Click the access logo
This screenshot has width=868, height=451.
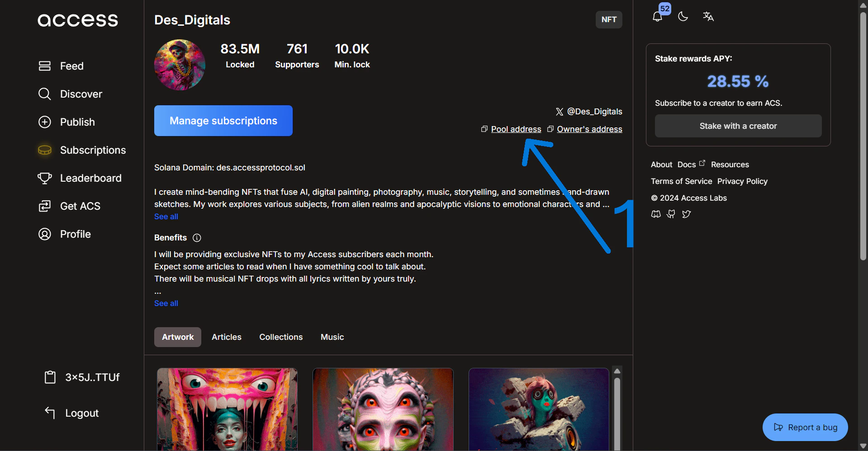tap(78, 20)
